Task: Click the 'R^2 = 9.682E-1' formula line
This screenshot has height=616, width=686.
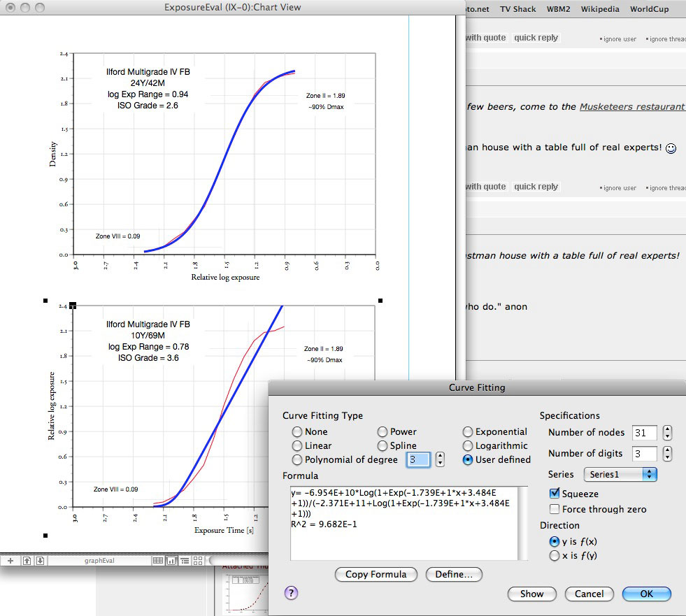Action: click(324, 524)
